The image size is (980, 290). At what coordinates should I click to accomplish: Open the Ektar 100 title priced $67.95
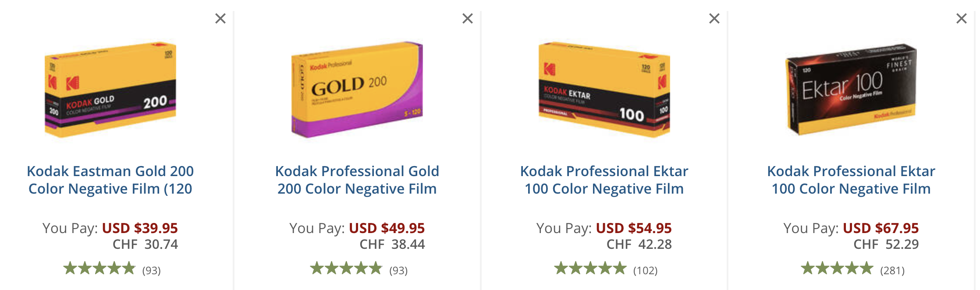click(x=851, y=180)
